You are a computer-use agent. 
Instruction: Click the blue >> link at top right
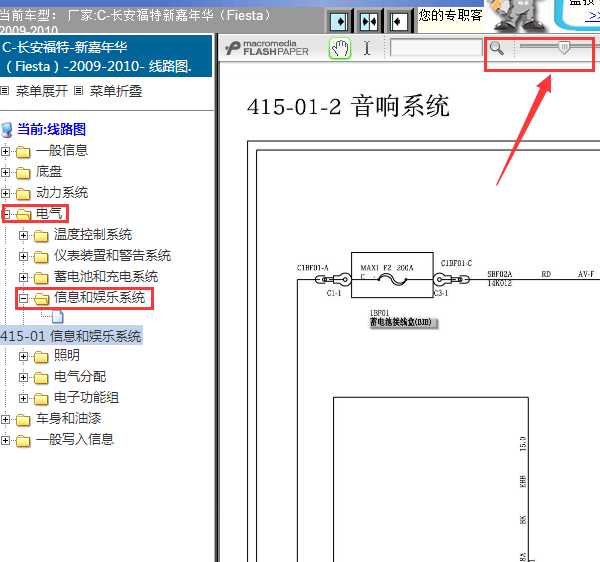[593, 16]
